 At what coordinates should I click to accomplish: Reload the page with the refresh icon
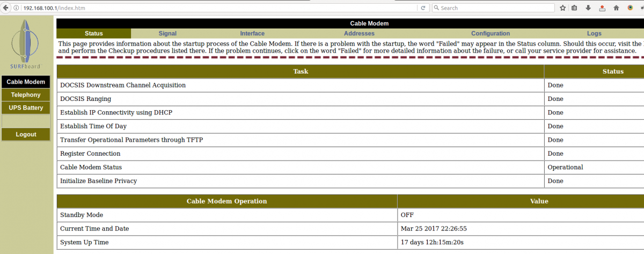point(423,8)
